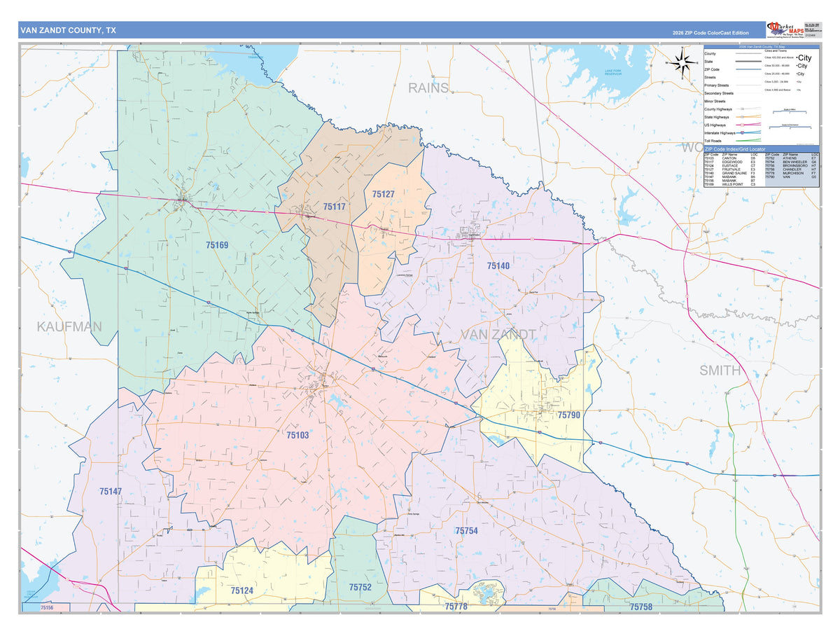840x636 pixels.
Task: Click the 'Primary Streets' legend entry
Action: pos(717,85)
